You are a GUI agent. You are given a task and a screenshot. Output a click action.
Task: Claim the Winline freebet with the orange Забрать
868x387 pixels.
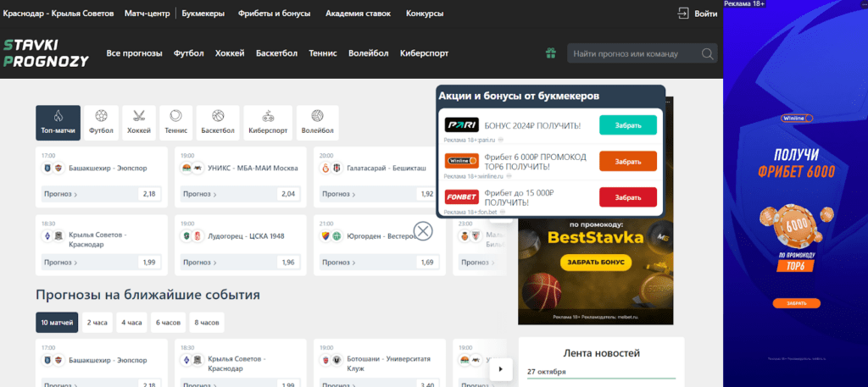[x=628, y=162]
